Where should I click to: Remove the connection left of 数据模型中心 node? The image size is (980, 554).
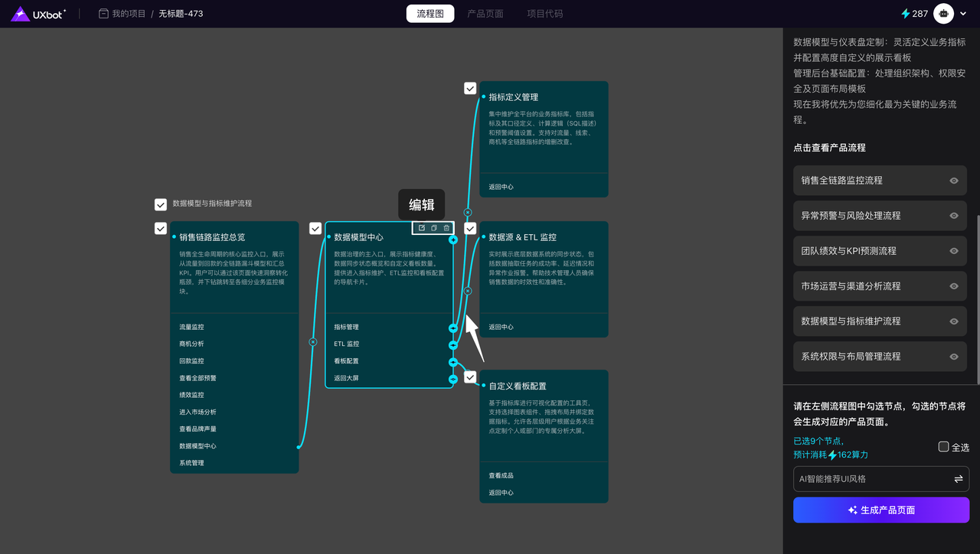coord(312,342)
